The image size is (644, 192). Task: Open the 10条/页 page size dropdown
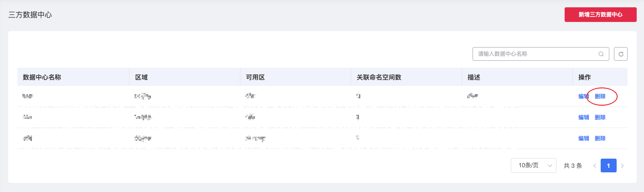pos(534,165)
